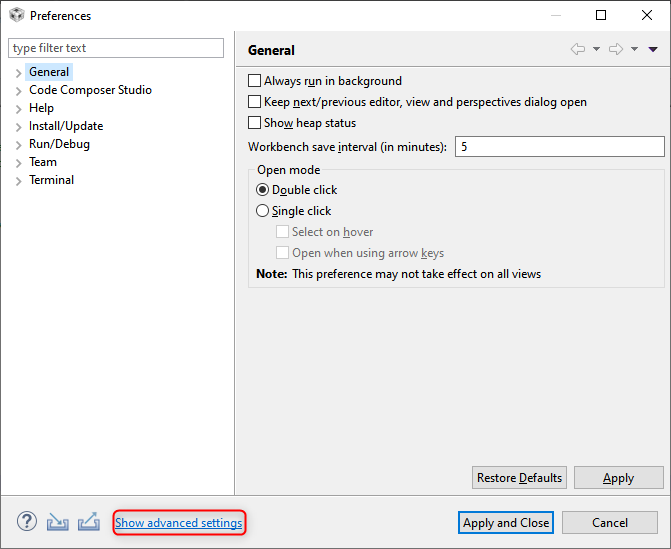
Task: Expand the Run/Debug tree node
Action: coord(18,145)
